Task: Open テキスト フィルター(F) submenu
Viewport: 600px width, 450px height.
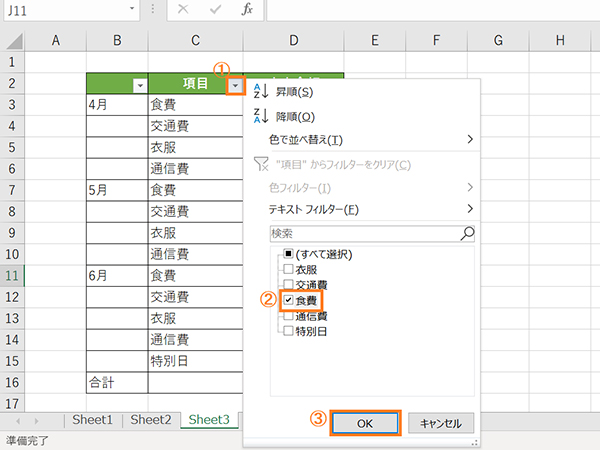Action: pos(362,209)
